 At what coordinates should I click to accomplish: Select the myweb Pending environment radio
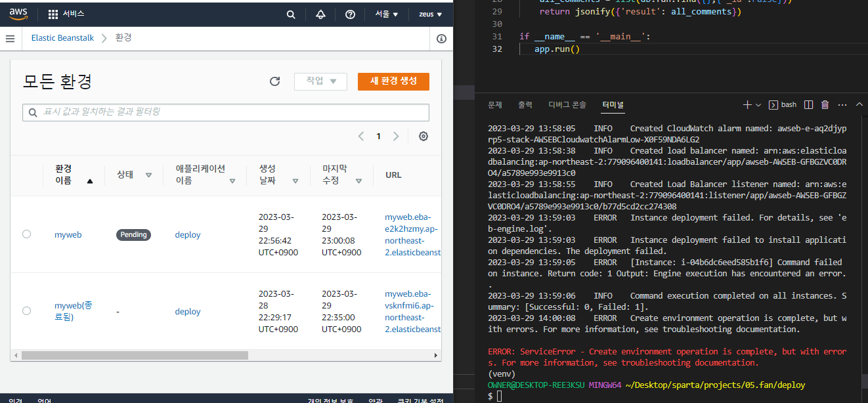tap(26, 234)
